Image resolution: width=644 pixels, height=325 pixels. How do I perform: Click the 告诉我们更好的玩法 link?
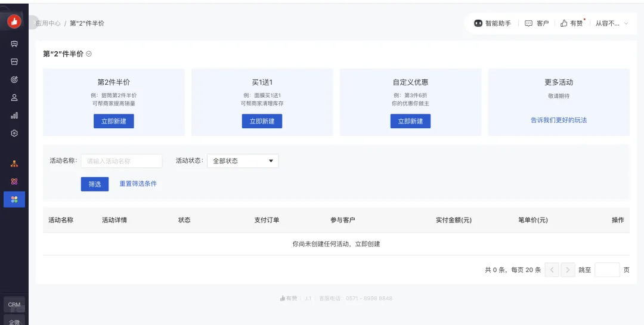(559, 120)
